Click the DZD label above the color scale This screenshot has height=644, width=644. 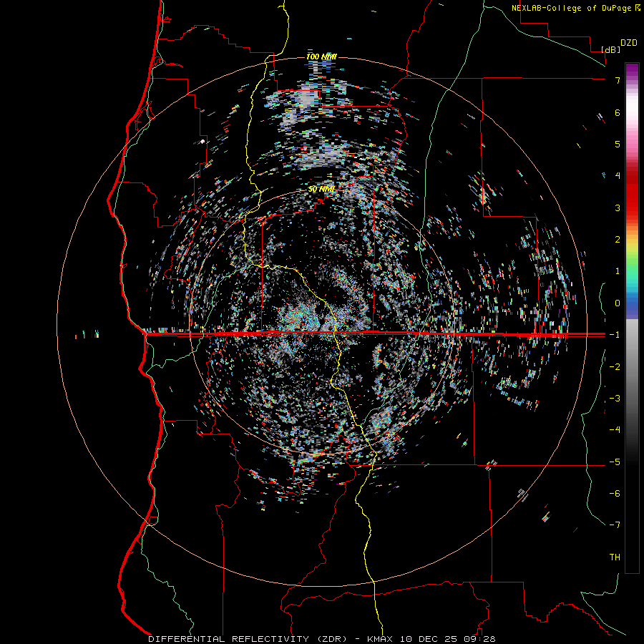click(629, 43)
